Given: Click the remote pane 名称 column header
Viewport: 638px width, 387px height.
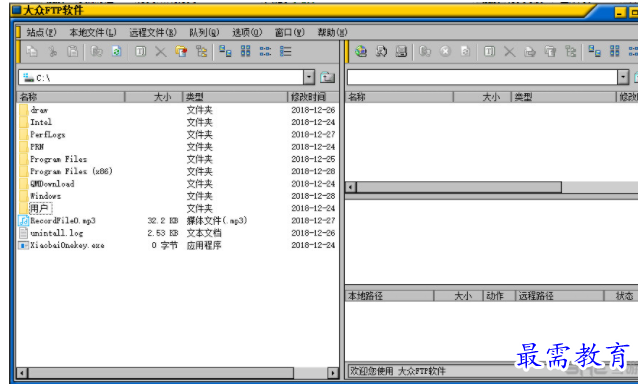Looking at the screenshot, I should [399, 97].
